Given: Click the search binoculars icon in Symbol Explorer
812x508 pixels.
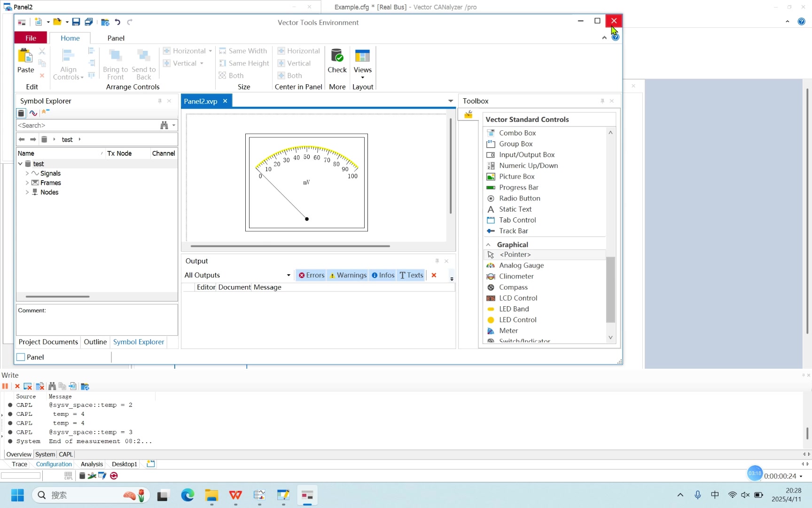Looking at the screenshot, I should (x=164, y=126).
